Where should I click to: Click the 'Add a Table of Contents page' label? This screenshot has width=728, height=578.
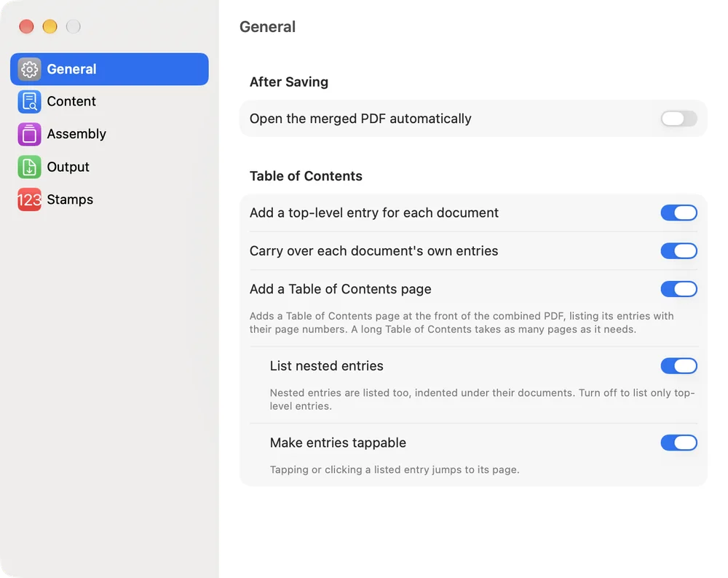[340, 289]
